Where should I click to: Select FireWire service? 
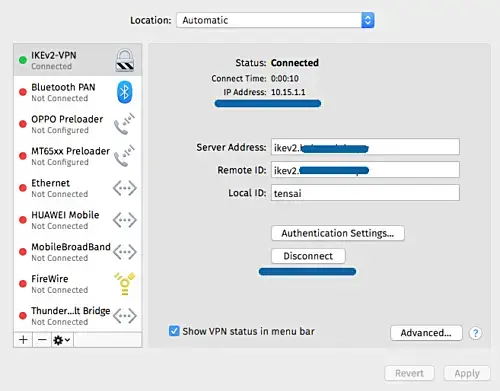pos(78,284)
